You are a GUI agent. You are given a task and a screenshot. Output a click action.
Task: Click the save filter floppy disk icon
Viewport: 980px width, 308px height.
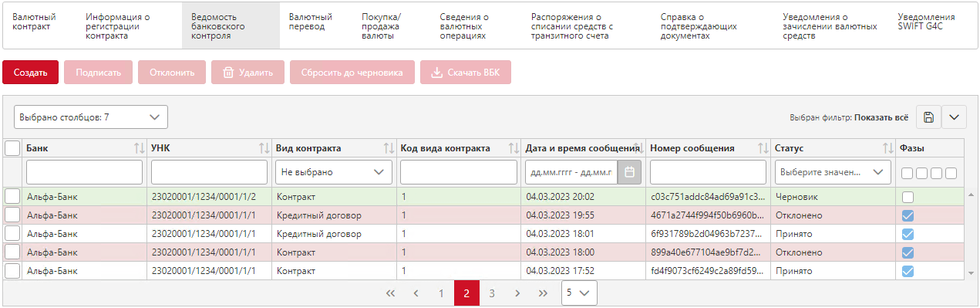[x=928, y=117]
